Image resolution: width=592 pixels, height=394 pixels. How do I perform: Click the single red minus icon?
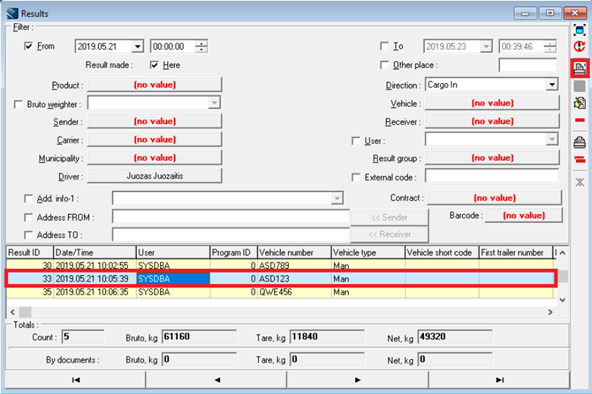click(580, 120)
